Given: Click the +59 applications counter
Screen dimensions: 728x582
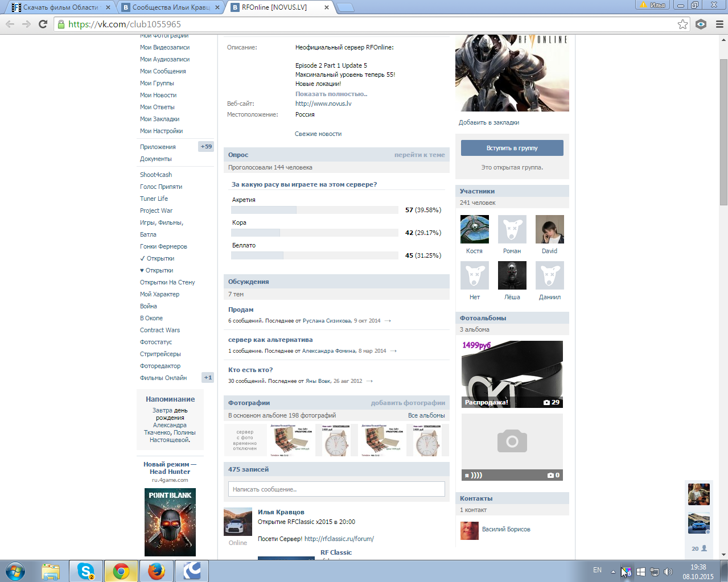Looking at the screenshot, I should pos(206,147).
